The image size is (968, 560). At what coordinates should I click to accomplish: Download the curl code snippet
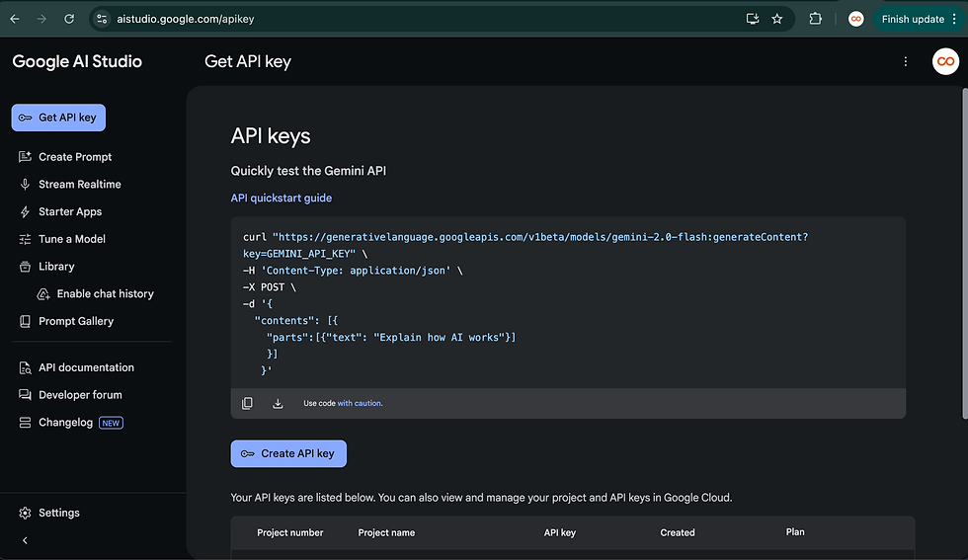click(278, 403)
